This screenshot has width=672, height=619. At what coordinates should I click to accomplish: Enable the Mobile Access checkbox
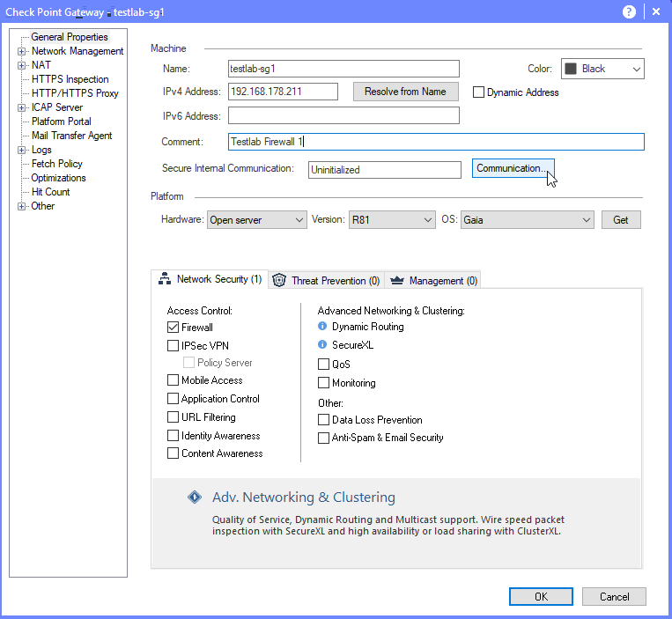(x=173, y=380)
